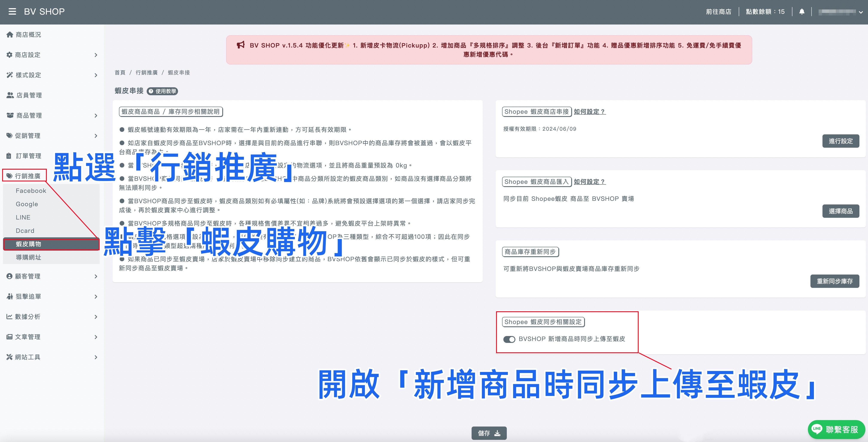
Task: Open the hamburger menu icon
Action: [x=12, y=11]
